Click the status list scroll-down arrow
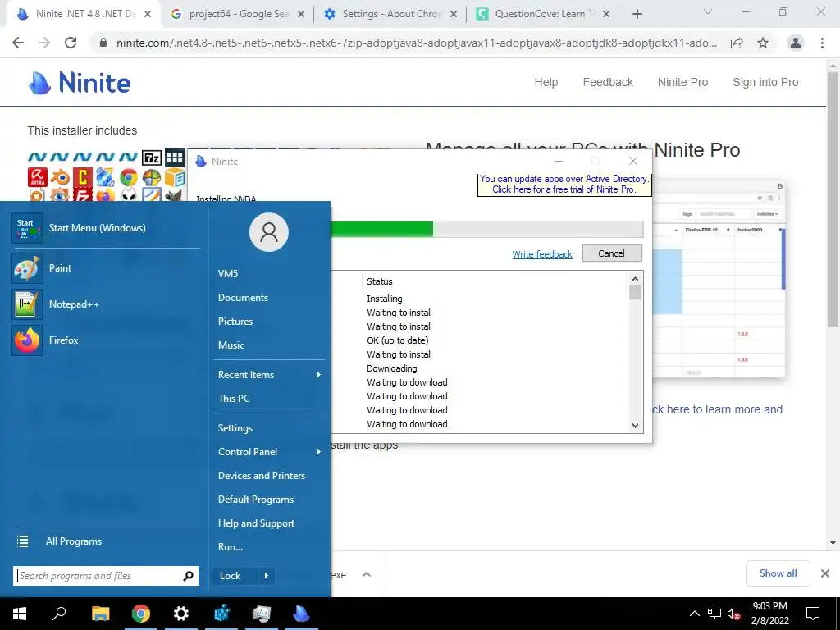The height and width of the screenshot is (630, 840). (x=636, y=426)
